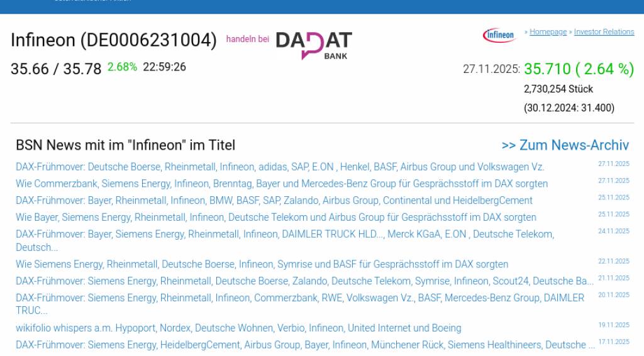Click the 2,730,254 Stück volume figure
This screenshot has height=356, width=644.
(558, 89)
